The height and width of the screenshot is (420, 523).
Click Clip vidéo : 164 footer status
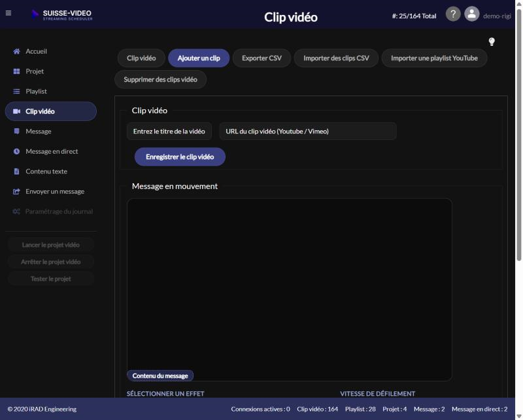coord(317,409)
